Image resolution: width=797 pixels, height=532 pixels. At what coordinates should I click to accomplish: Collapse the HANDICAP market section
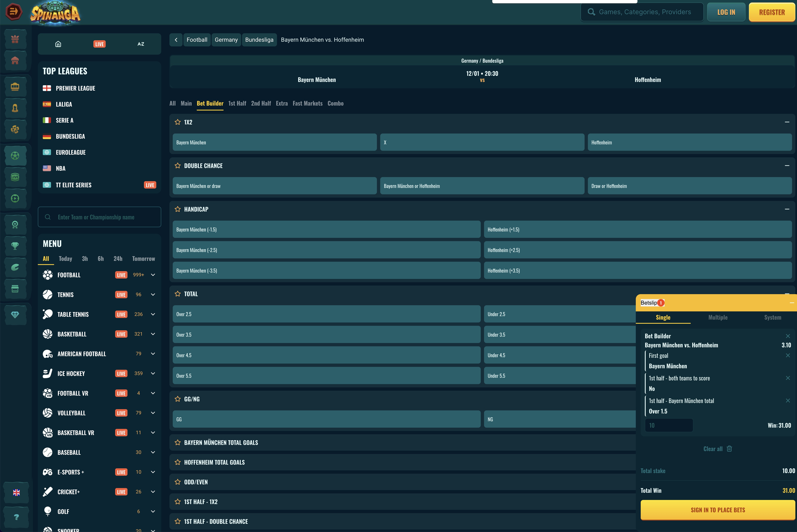click(787, 209)
